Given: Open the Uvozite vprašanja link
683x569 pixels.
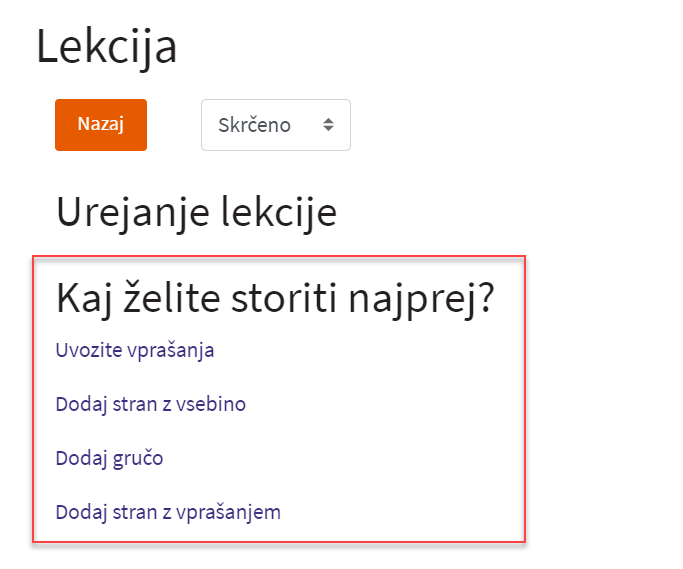Looking at the screenshot, I should (x=135, y=350).
